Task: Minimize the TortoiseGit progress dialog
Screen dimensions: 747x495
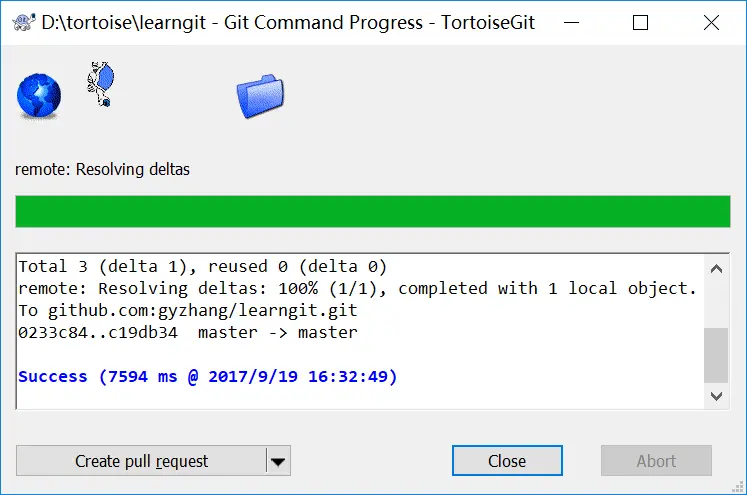Action: [571, 22]
